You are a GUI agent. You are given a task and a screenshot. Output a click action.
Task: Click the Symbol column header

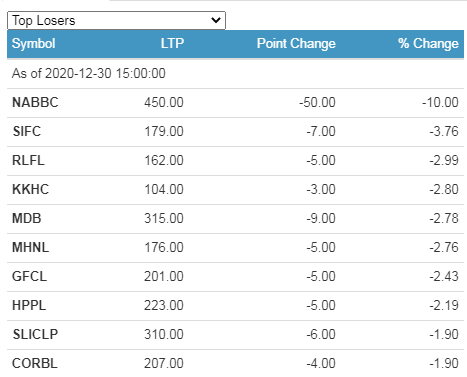coord(34,44)
